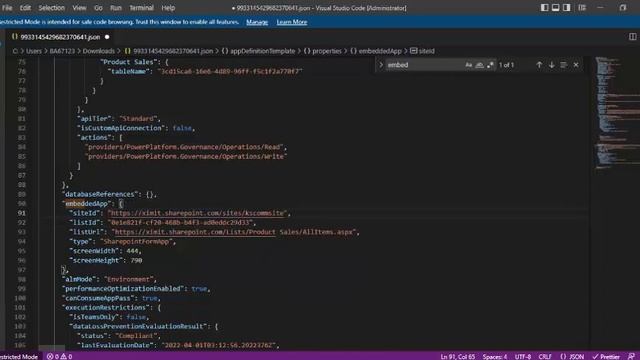Click the unsaved dot on the json tab

107,37
